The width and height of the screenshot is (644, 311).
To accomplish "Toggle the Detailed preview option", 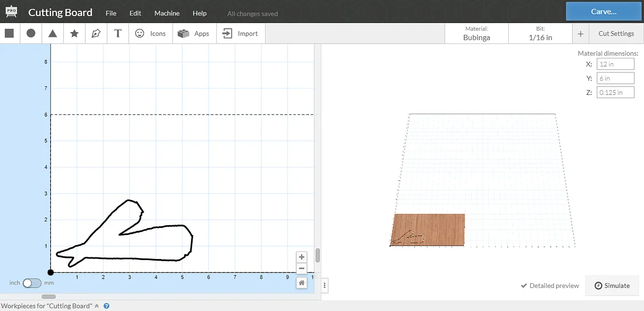I will 550,286.
